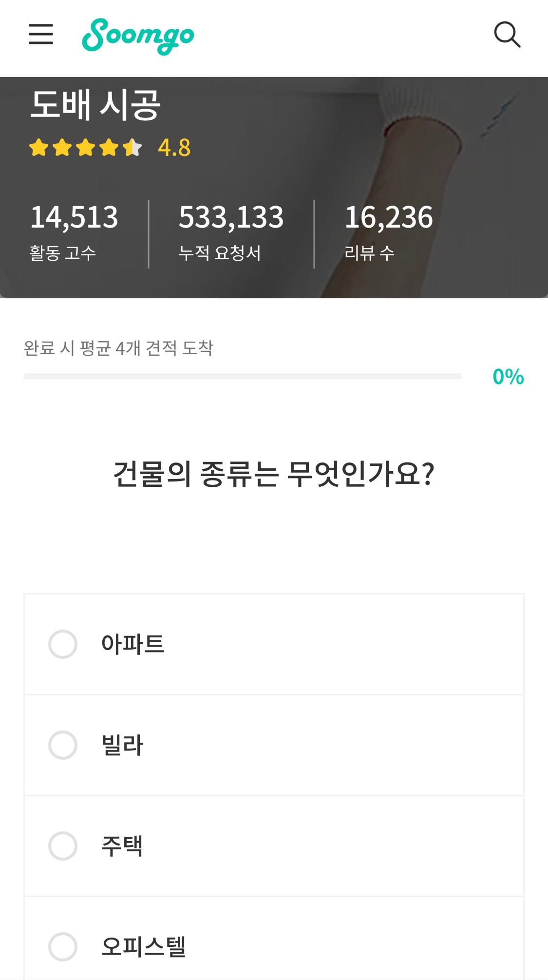
Task: Click the 0% progress indicator
Action: [508, 377]
